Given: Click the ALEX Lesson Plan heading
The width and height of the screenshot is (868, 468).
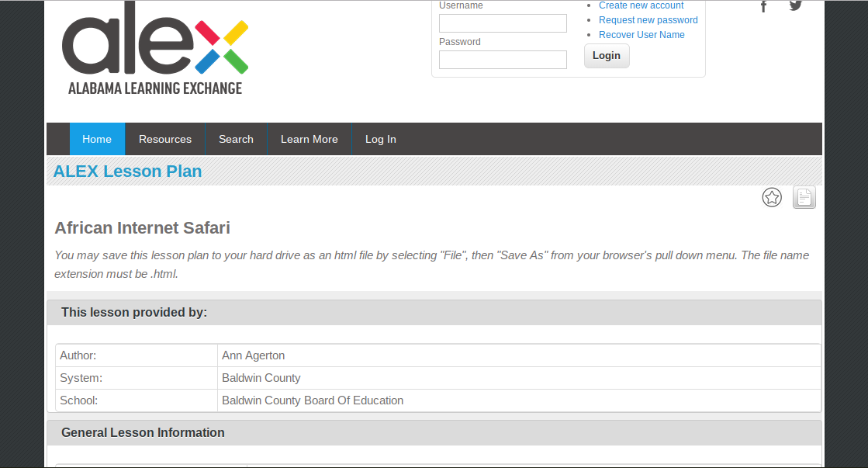Looking at the screenshot, I should pos(127,172).
